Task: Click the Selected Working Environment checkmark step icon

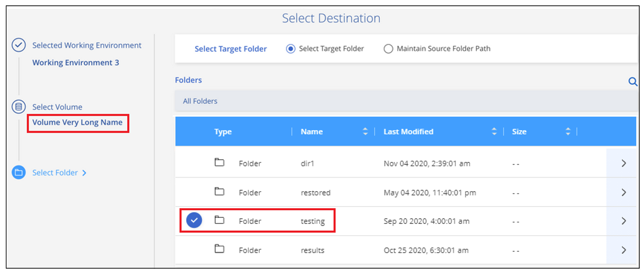Action: click(x=19, y=45)
